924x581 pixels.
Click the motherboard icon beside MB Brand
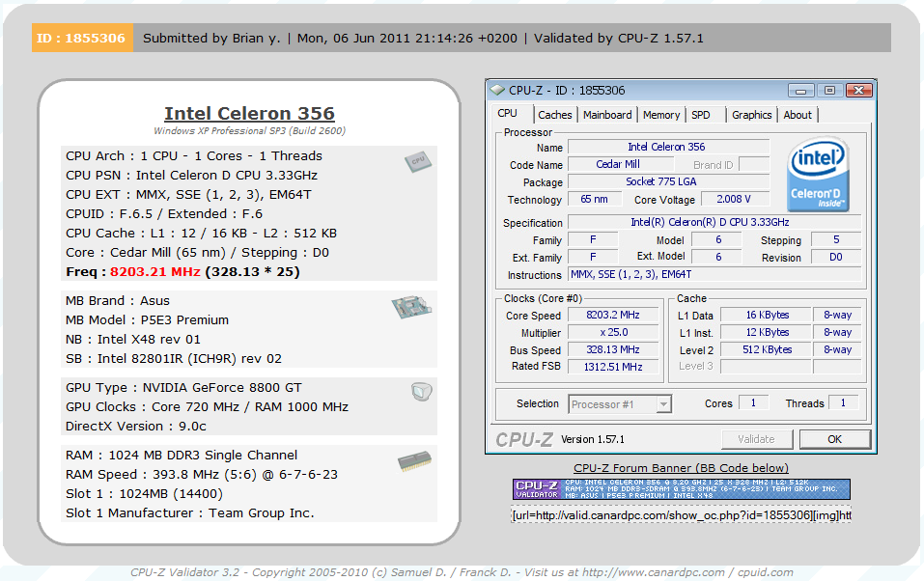pyautogui.click(x=411, y=307)
